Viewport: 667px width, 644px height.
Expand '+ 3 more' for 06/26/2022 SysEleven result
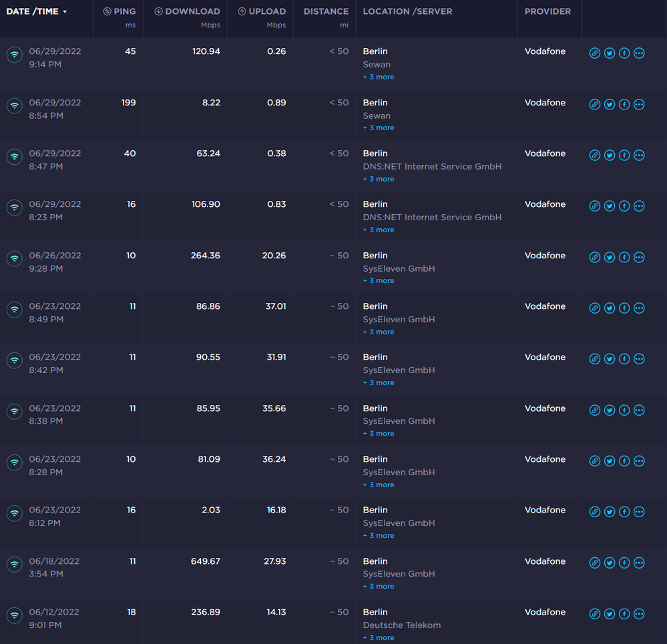(x=379, y=280)
